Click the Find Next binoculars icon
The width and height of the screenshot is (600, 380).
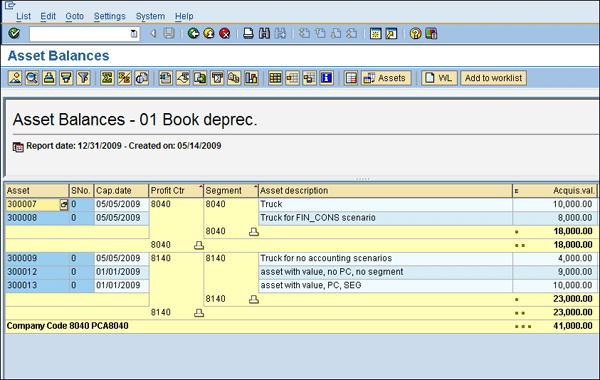[280, 34]
